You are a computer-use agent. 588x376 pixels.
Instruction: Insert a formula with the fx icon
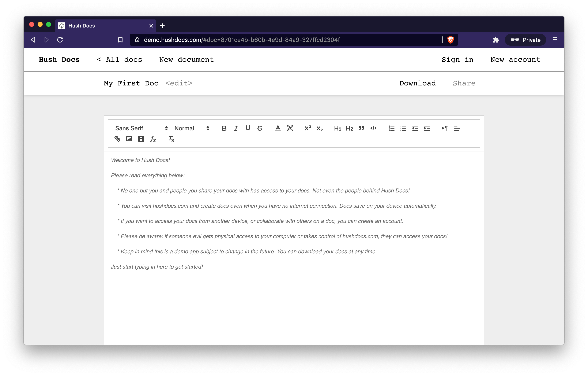[153, 139]
